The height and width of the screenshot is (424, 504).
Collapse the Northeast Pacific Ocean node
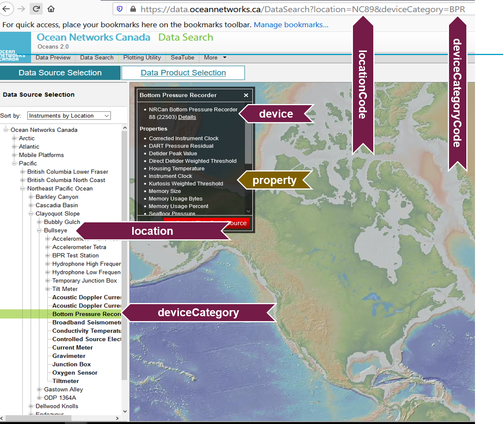23,188
